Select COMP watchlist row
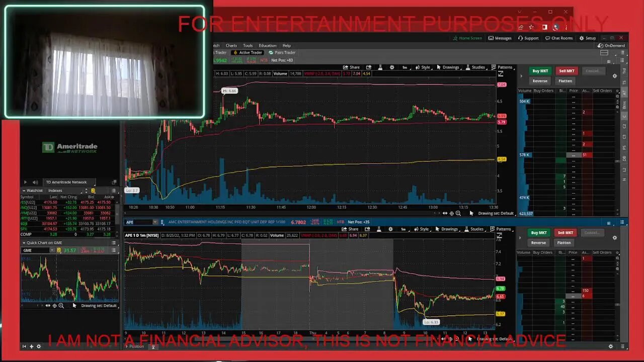The image size is (644, 362). (67, 234)
